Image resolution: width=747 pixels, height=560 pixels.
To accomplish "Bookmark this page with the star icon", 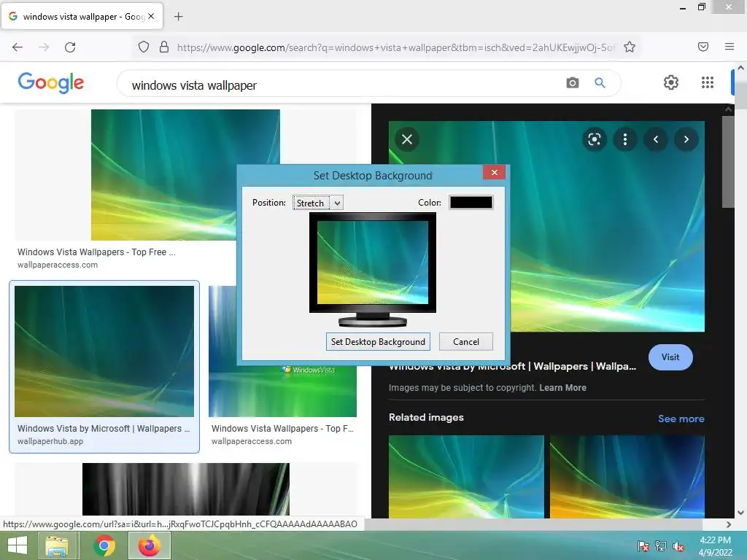I will [630, 47].
